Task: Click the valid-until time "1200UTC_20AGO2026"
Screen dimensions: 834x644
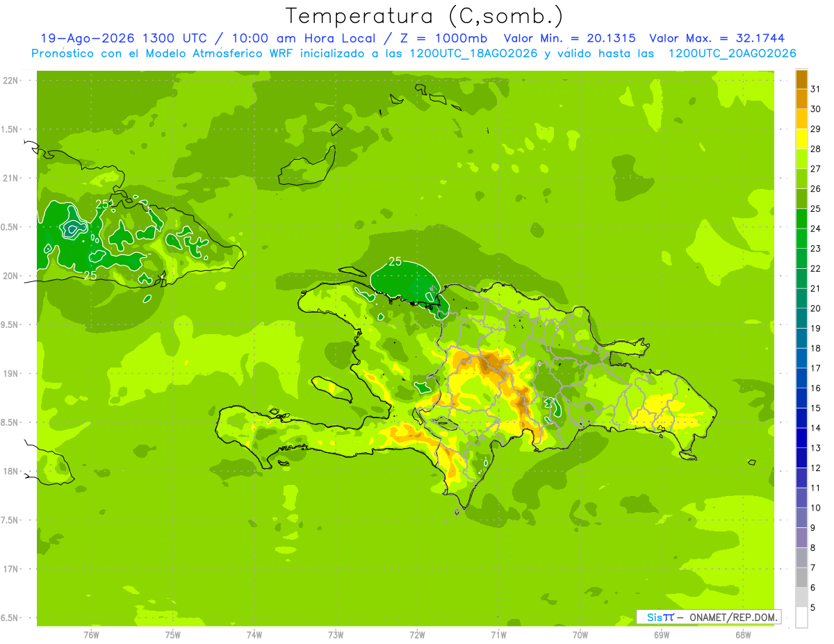Action: point(732,53)
